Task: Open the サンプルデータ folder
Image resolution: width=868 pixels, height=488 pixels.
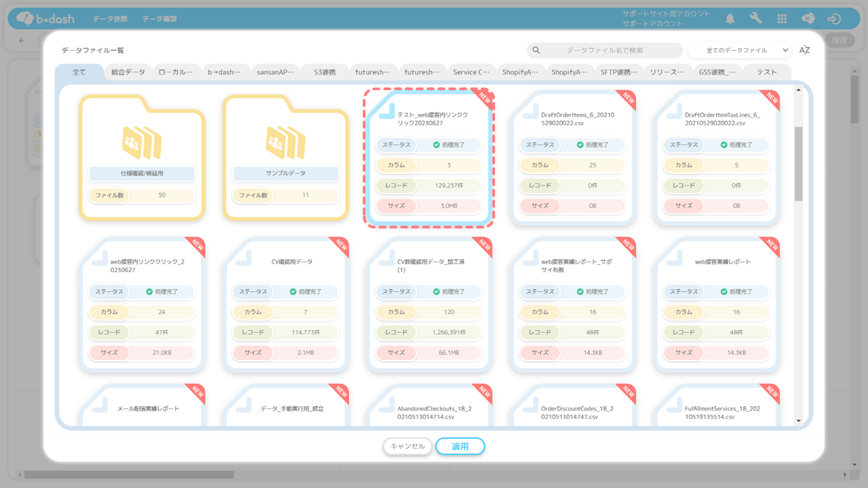Action: (x=286, y=157)
